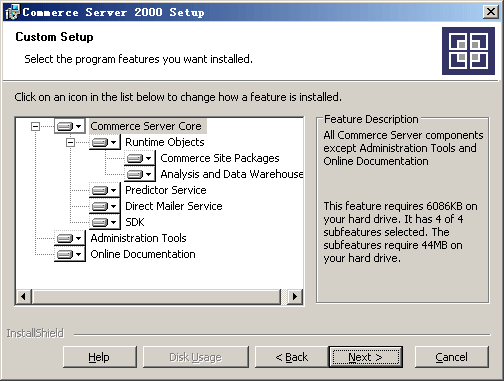Viewport: 504px width, 381px height.
Task: Click Commerce Site Packages drive icon
Action: (x=140, y=158)
